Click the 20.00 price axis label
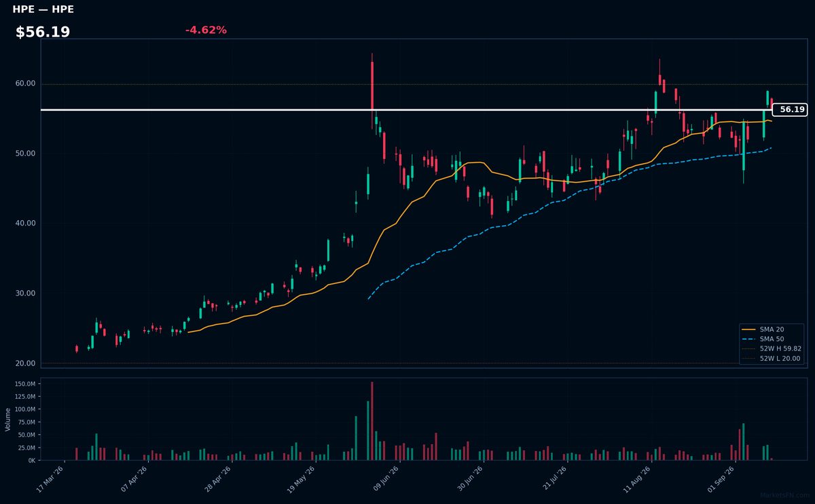 25,363
